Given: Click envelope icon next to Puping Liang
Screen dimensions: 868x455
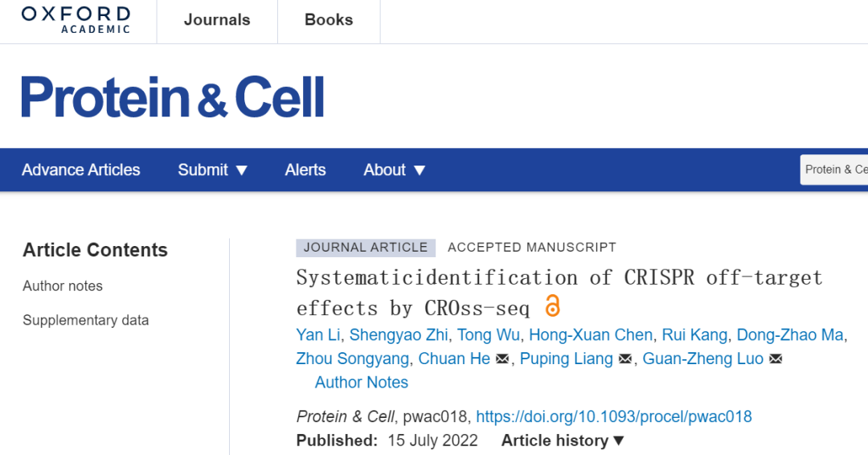Looking at the screenshot, I should click(x=625, y=359).
